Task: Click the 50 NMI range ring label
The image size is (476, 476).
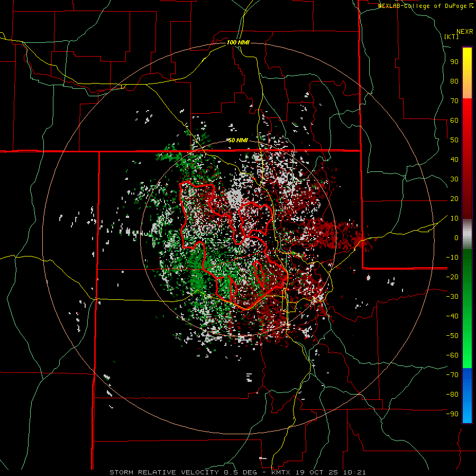Action: coord(238,140)
